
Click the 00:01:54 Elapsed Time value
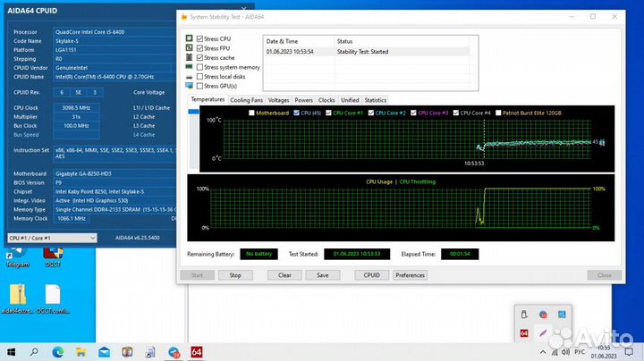[460, 254]
